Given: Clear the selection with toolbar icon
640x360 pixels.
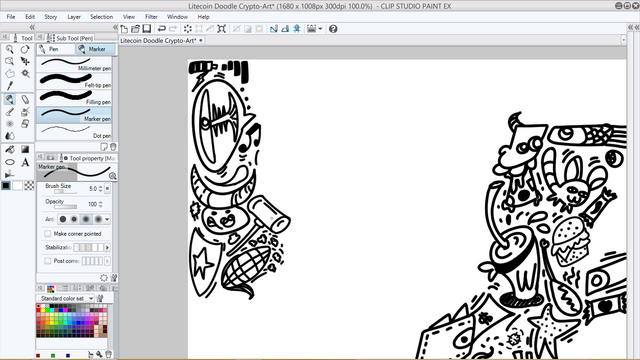Looking at the screenshot, I should tap(187, 29).
